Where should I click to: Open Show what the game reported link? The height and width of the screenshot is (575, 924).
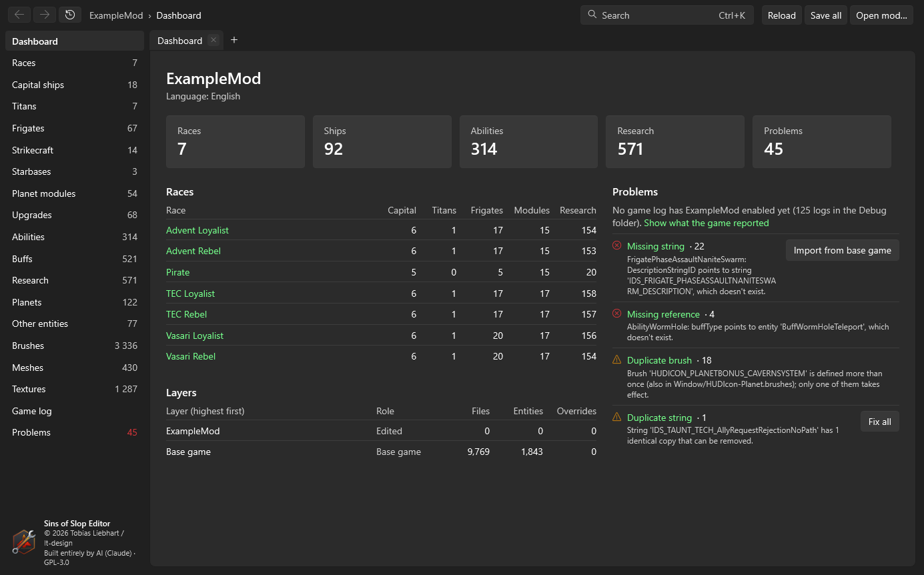click(707, 223)
